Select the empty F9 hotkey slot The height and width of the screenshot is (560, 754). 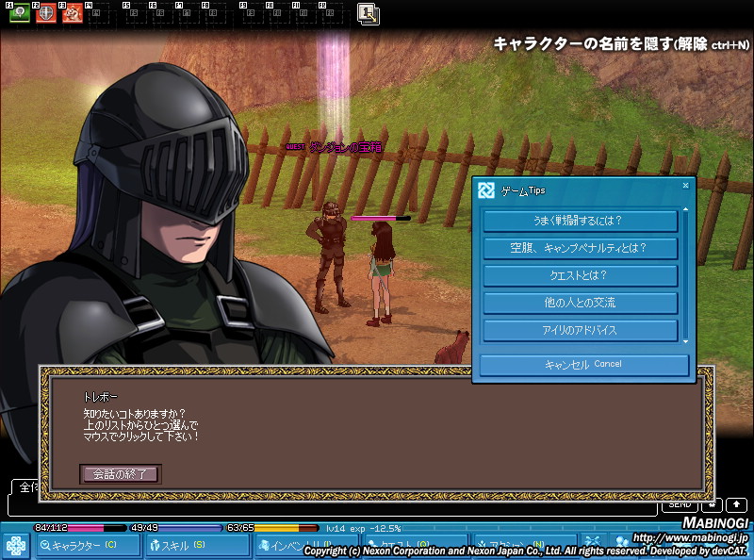coord(252,13)
